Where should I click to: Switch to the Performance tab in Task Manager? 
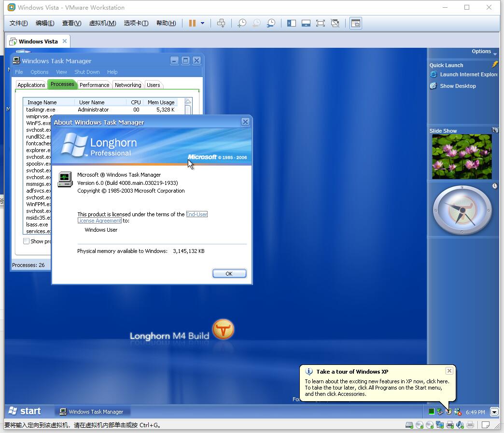(95, 85)
